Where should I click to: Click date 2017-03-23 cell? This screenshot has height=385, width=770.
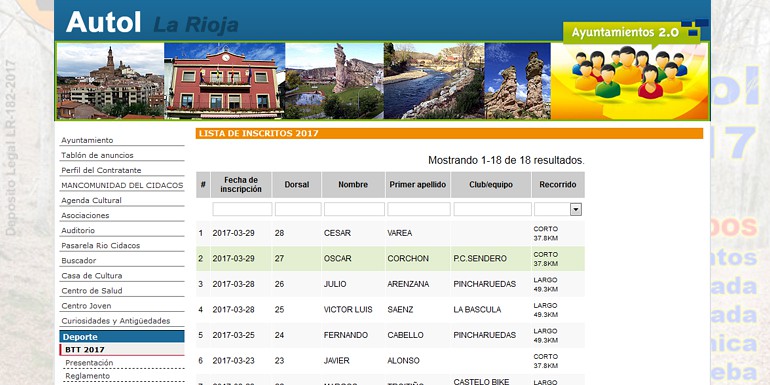[234, 361]
